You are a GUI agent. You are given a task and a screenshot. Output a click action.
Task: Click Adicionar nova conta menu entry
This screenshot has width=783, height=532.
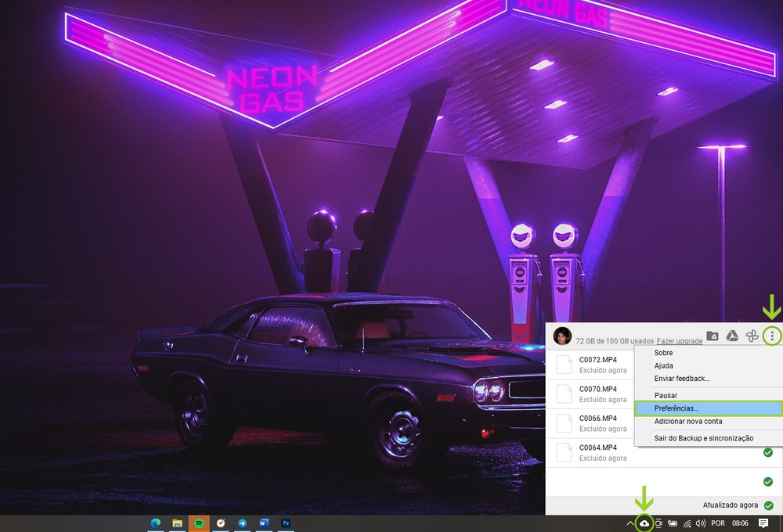coord(687,422)
